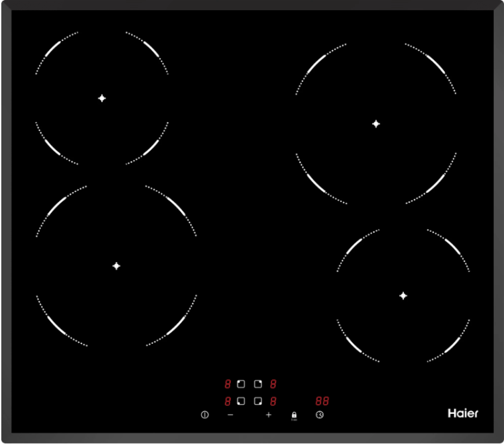Select the top-left cooking zone selector icon

[241, 384]
